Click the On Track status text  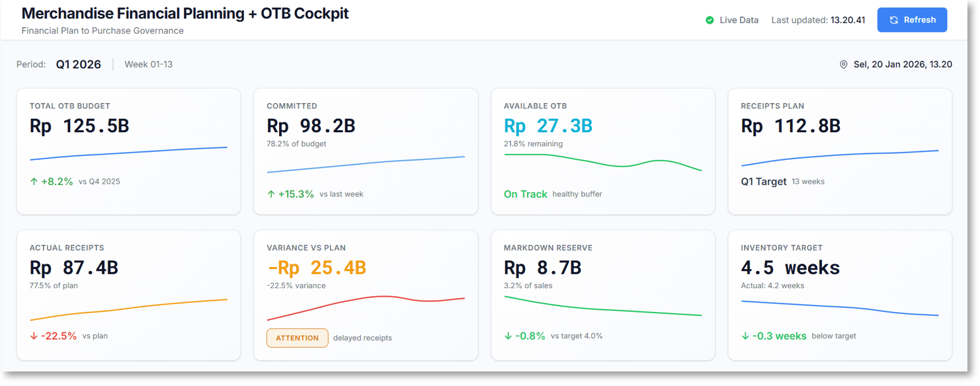click(525, 194)
